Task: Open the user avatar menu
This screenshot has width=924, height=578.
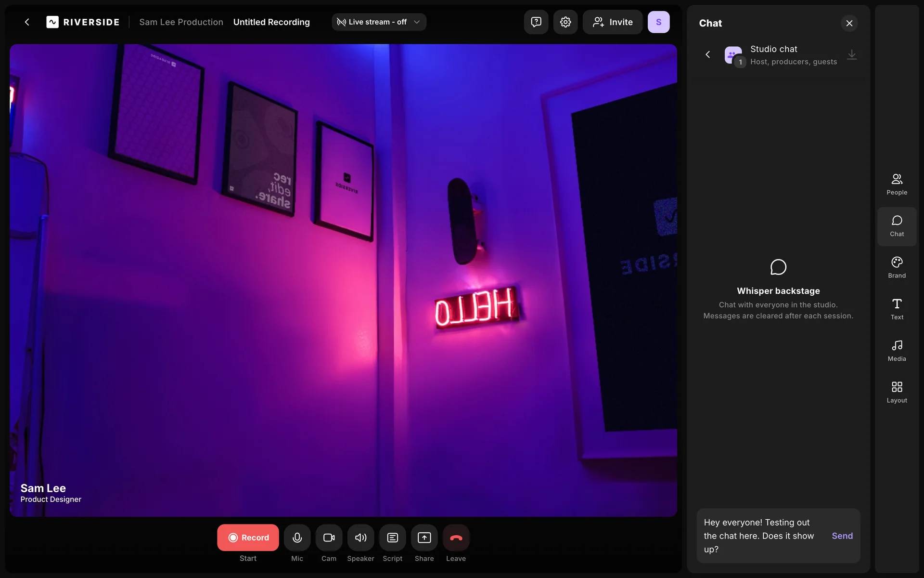Action: click(x=658, y=22)
